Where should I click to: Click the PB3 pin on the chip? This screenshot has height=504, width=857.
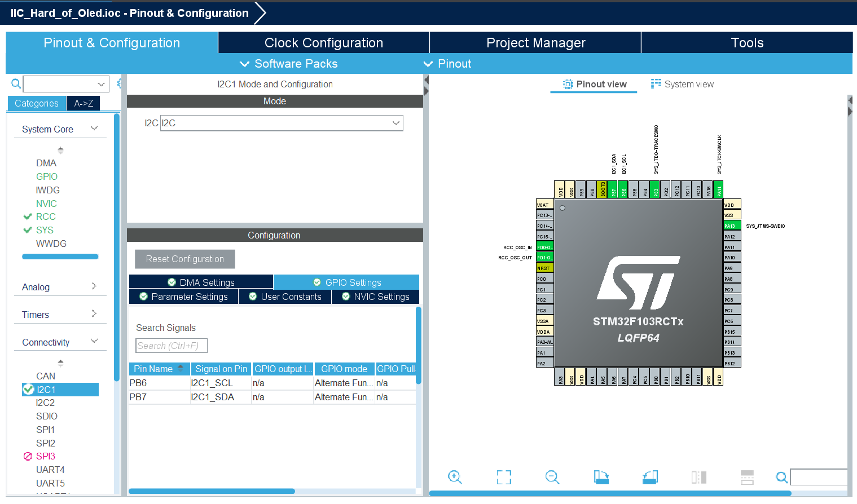click(x=655, y=189)
